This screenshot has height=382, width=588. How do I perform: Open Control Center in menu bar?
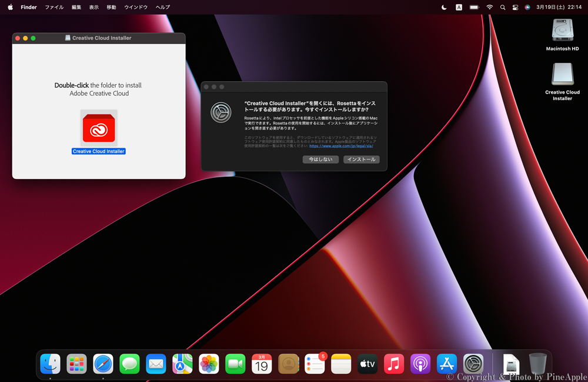pos(515,7)
